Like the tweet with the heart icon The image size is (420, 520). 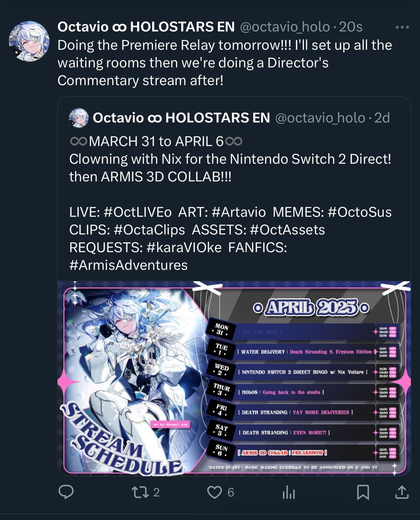(215, 492)
